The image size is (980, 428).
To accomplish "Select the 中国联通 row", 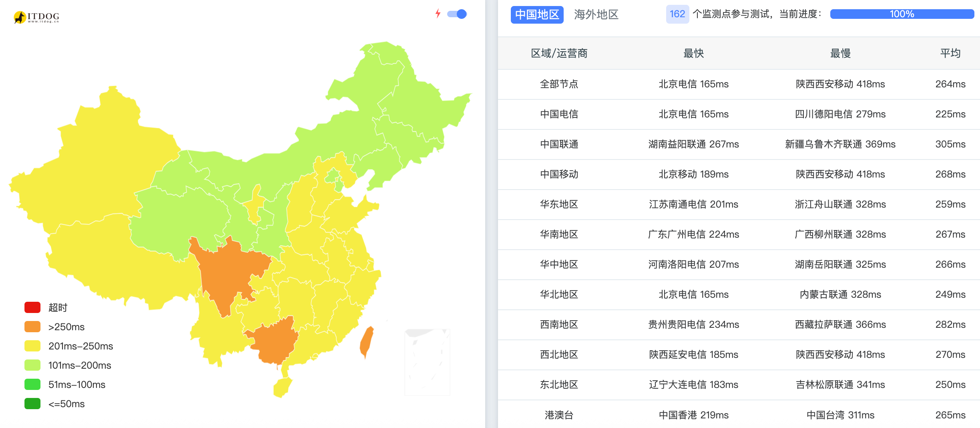I will 739,144.
